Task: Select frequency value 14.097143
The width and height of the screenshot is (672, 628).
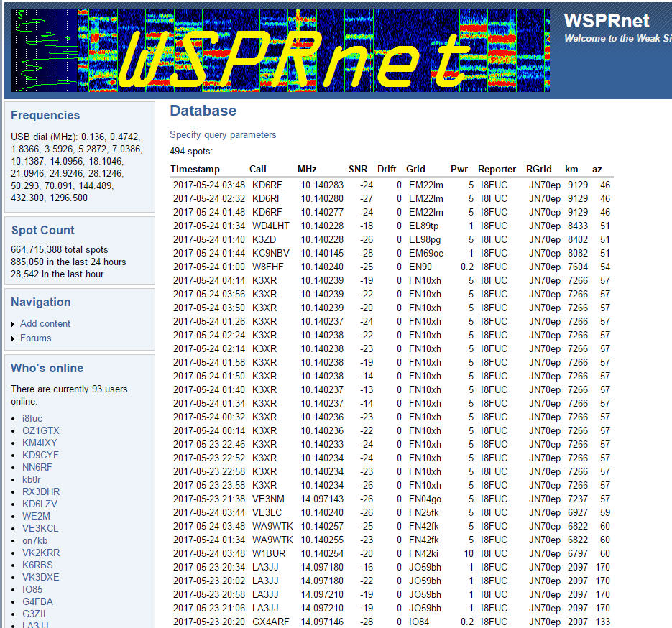Action: [x=322, y=499]
